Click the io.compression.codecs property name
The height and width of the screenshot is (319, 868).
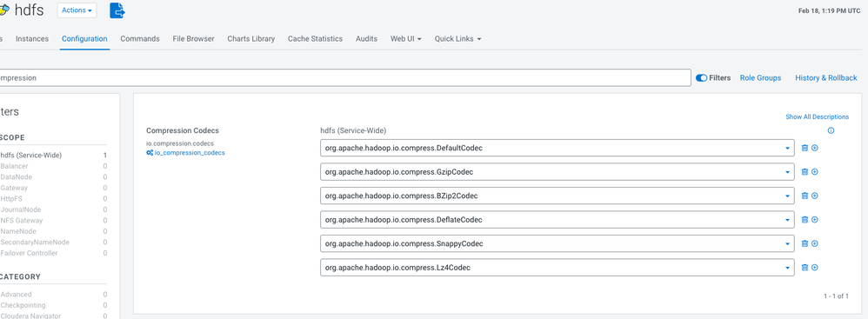pos(180,143)
